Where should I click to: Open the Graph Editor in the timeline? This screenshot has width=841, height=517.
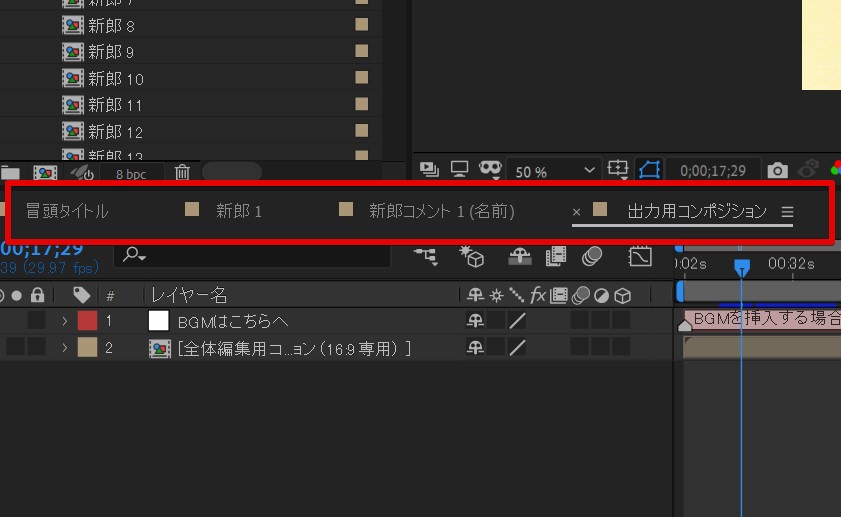[639, 257]
